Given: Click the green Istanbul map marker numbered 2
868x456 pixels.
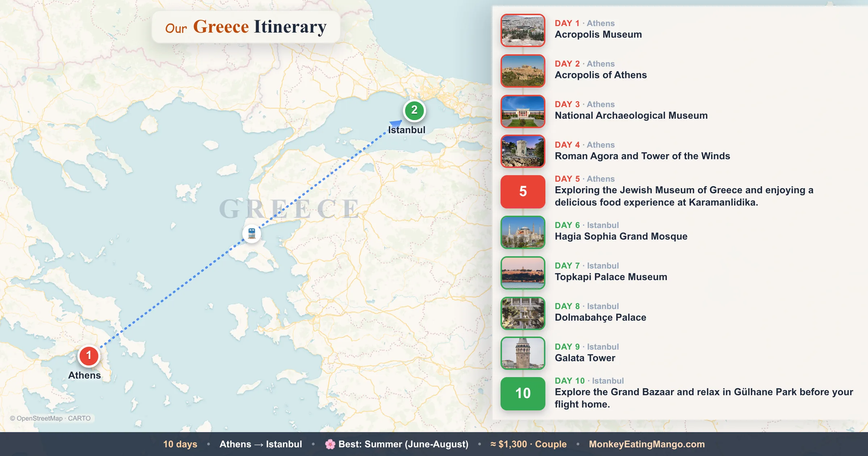Looking at the screenshot, I should (x=414, y=110).
